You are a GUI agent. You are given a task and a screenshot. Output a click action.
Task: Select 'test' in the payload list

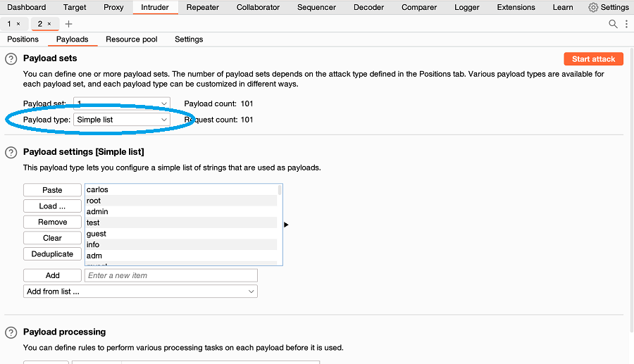pyautogui.click(x=181, y=222)
